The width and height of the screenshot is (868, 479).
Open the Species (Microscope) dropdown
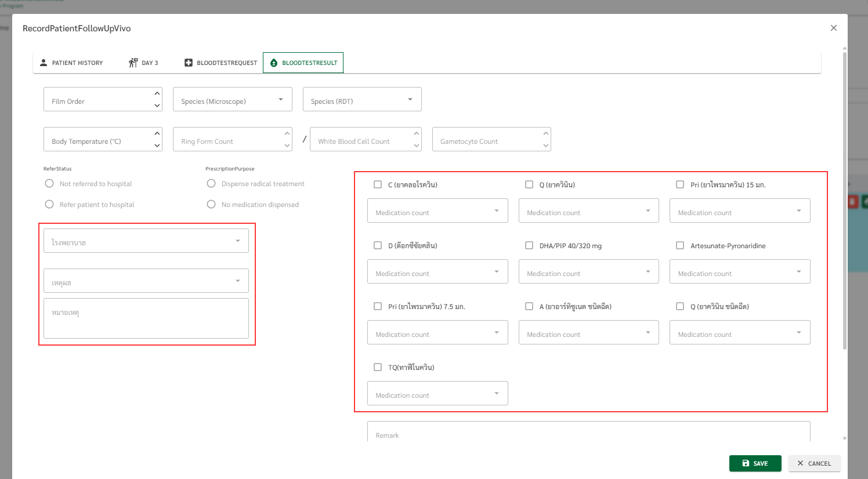(233, 100)
